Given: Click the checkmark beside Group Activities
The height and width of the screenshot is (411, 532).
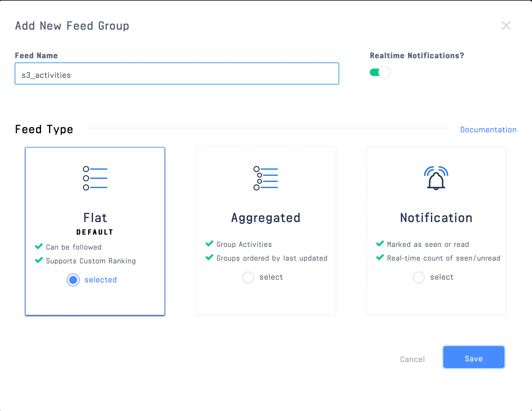Looking at the screenshot, I should (209, 244).
